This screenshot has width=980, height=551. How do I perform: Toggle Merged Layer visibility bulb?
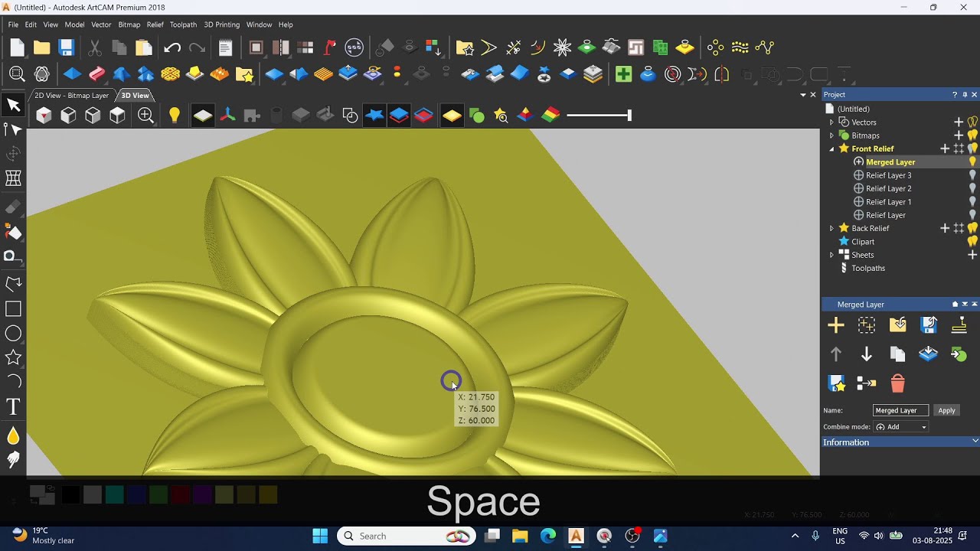coord(972,162)
